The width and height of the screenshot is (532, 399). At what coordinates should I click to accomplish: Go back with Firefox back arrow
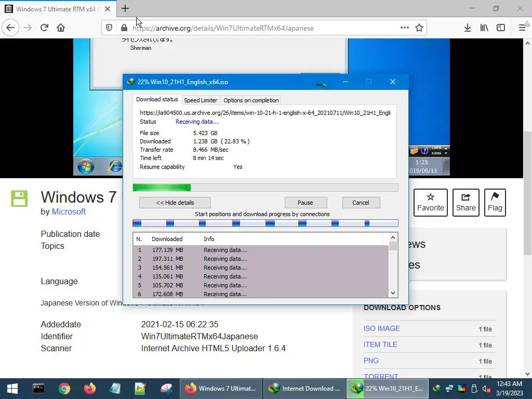(x=10, y=28)
